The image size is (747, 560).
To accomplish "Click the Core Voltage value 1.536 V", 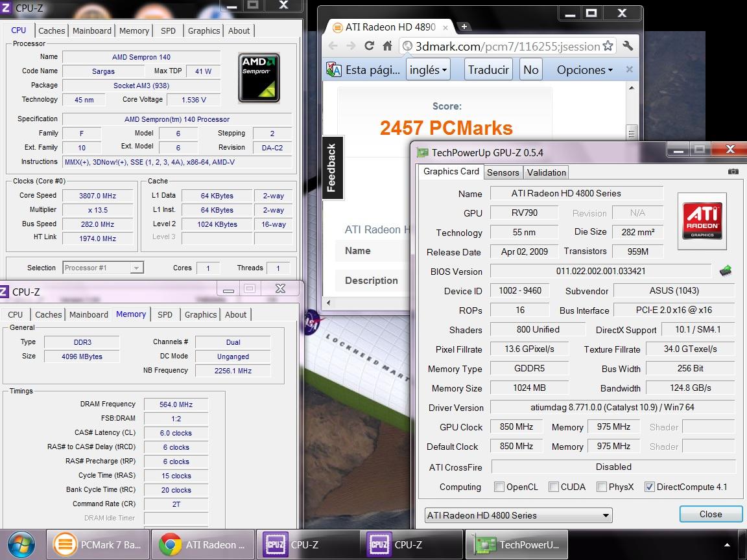I will coord(194,100).
